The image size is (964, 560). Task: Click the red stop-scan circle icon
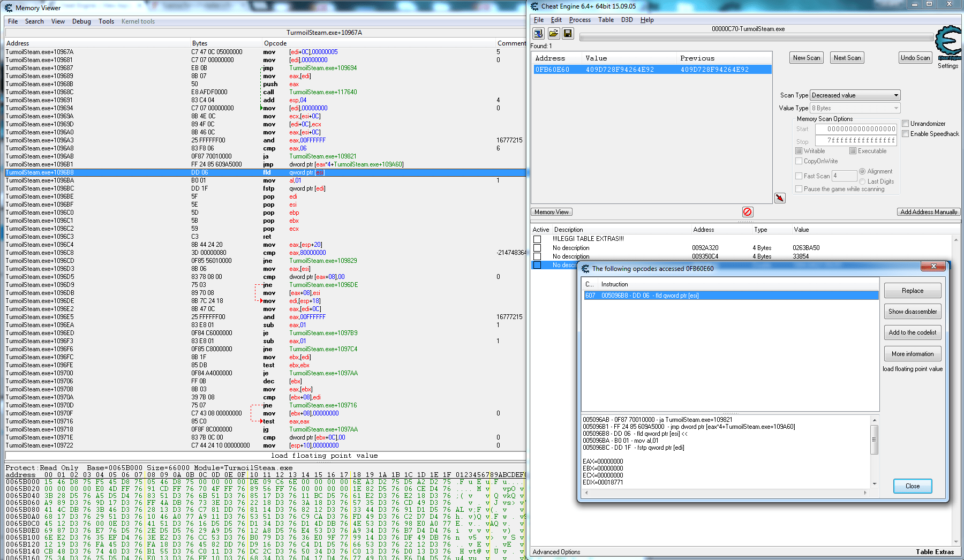click(x=747, y=212)
